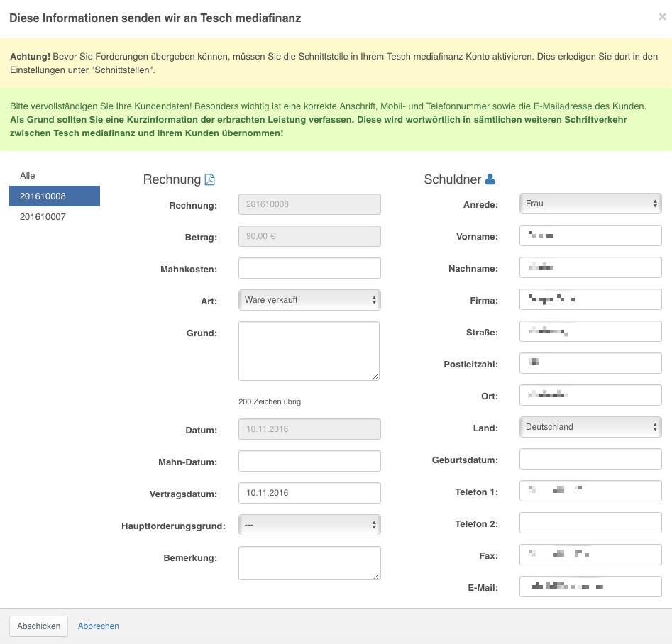The width and height of the screenshot is (672, 644).
Task: Click the Geburtsdatum label
Action: coord(465,460)
